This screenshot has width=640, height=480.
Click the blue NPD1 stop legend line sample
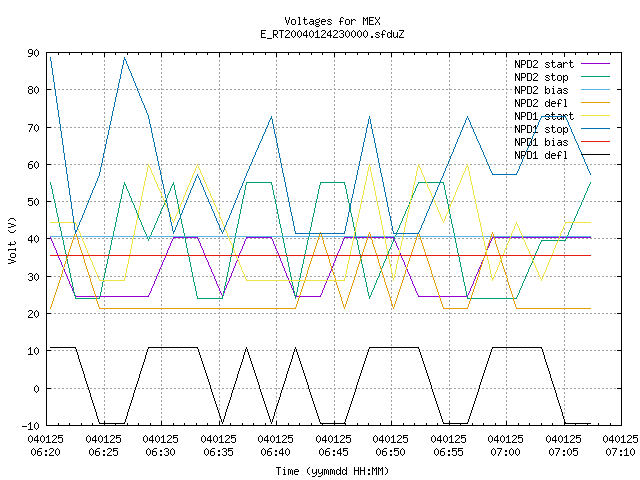[596, 129]
